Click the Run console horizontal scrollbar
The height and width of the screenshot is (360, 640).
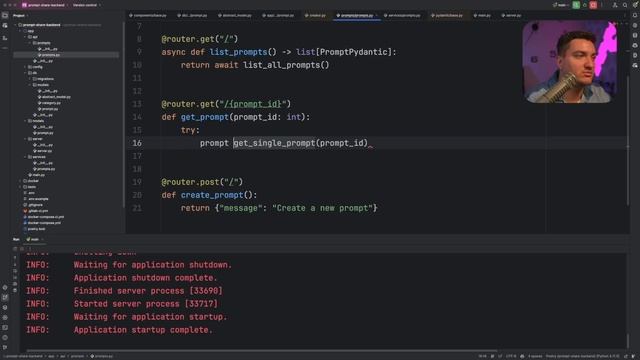[261, 350]
